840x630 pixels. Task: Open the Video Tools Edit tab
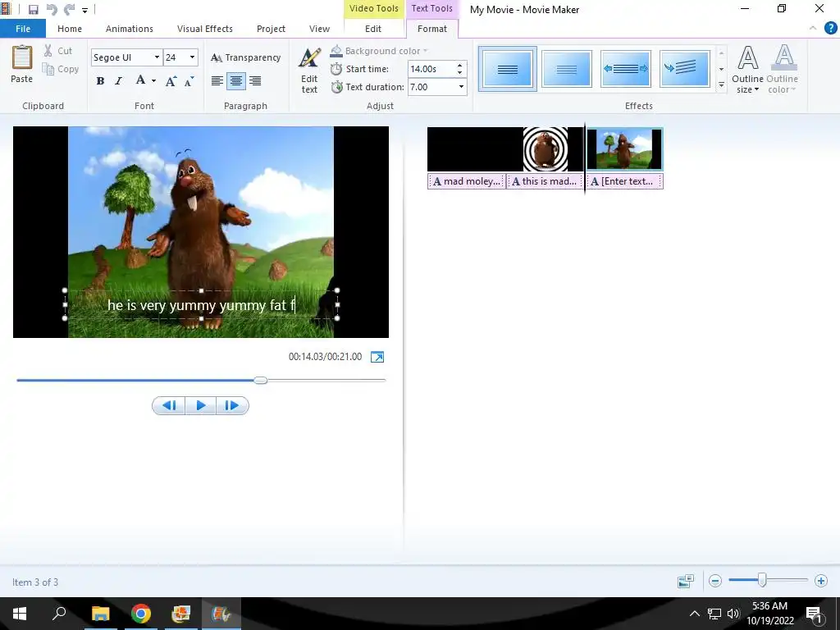tap(373, 29)
